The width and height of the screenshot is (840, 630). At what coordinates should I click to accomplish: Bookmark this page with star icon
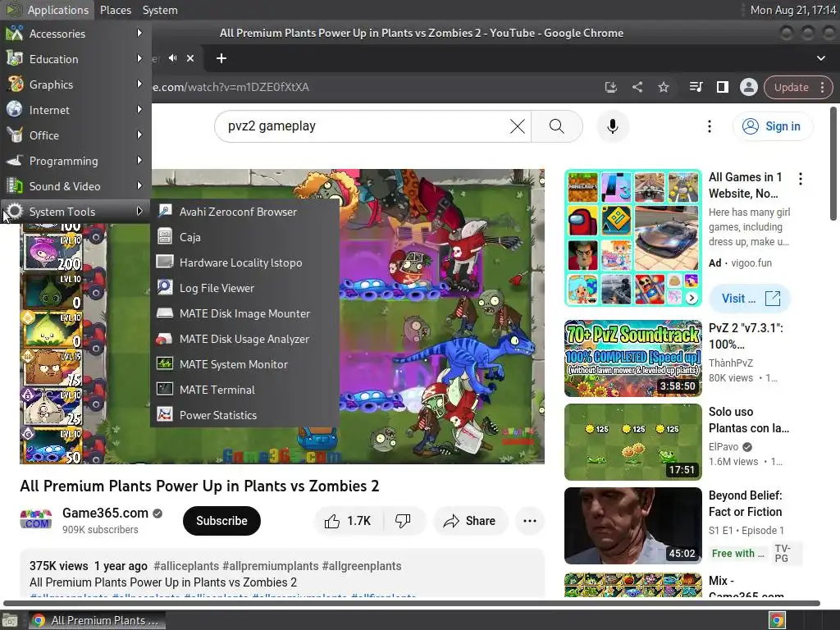(x=664, y=87)
